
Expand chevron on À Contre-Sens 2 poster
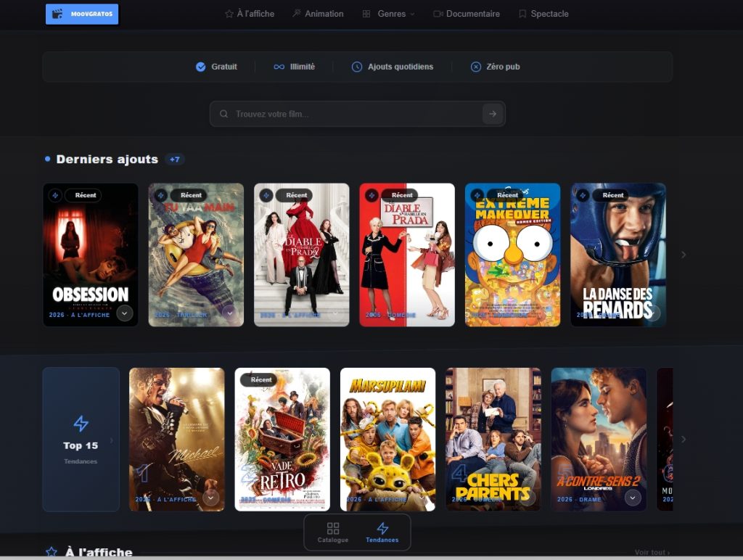[x=633, y=498]
